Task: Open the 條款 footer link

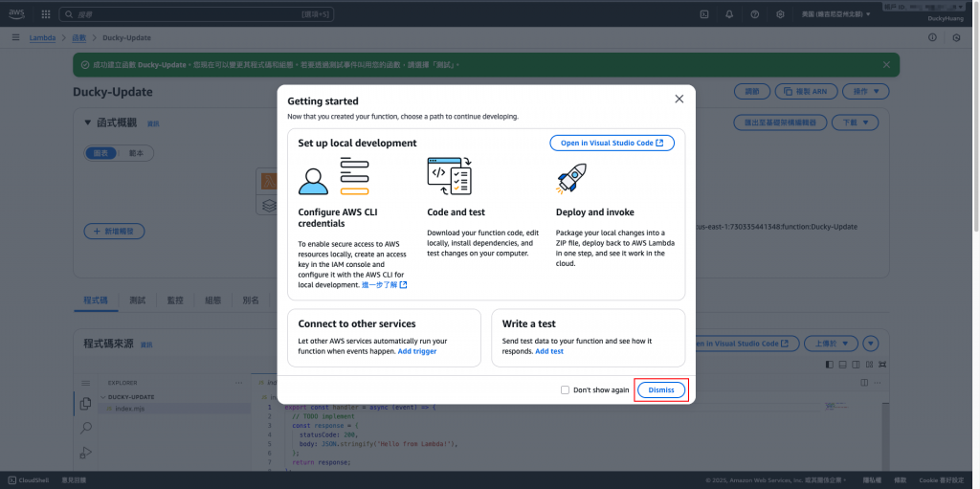Action: (x=900, y=480)
